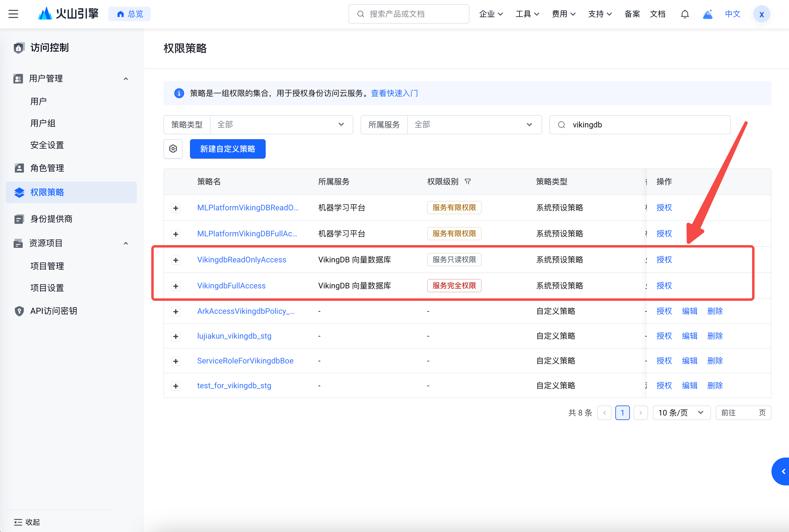This screenshot has width=789, height=532.
Task: Open the 查看快速入门 link
Action: click(394, 93)
